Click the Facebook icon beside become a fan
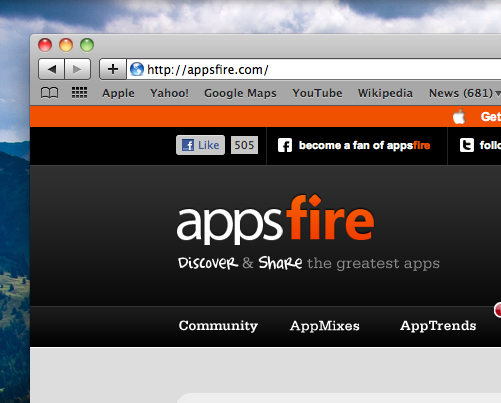This screenshot has width=501, height=403. [285, 145]
